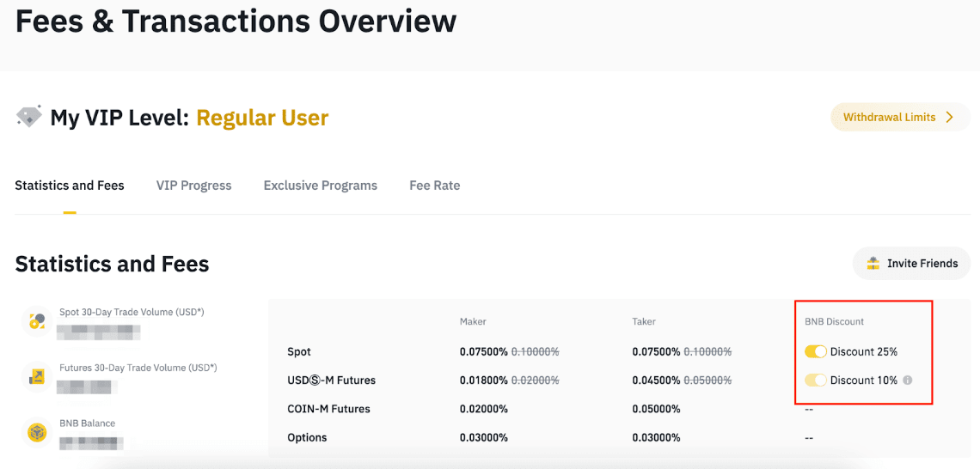Click Options taker fee 0.03000%
Image resolution: width=980 pixels, height=469 pixels.
pyautogui.click(x=656, y=438)
